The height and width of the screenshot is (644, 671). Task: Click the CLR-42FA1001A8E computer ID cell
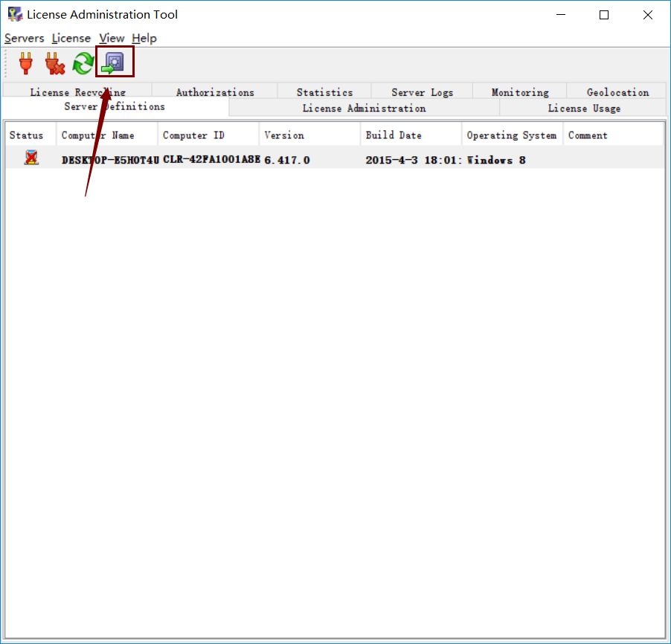click(211, 159)
